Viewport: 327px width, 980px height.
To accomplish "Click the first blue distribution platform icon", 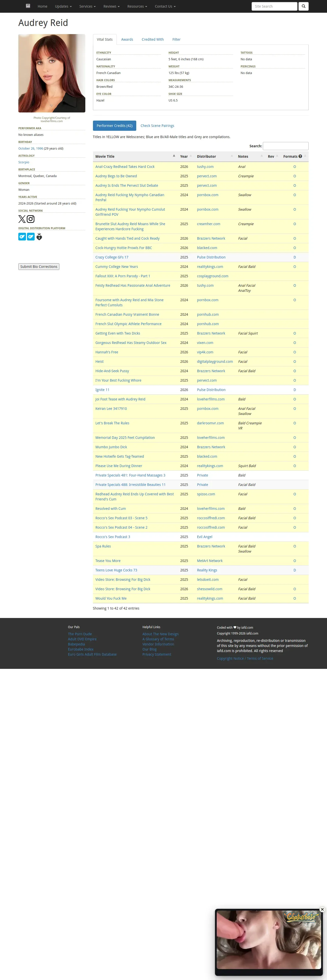I will (x=22, y=237).
